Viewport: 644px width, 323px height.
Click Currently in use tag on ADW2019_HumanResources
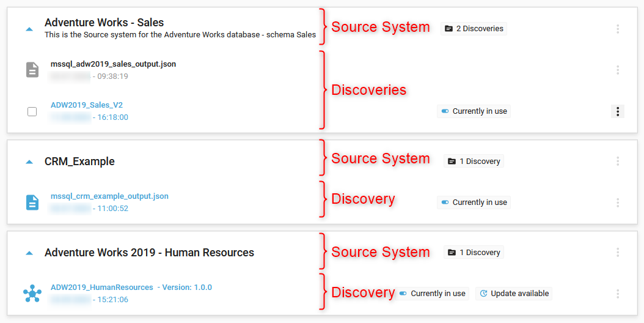[433, 294]
